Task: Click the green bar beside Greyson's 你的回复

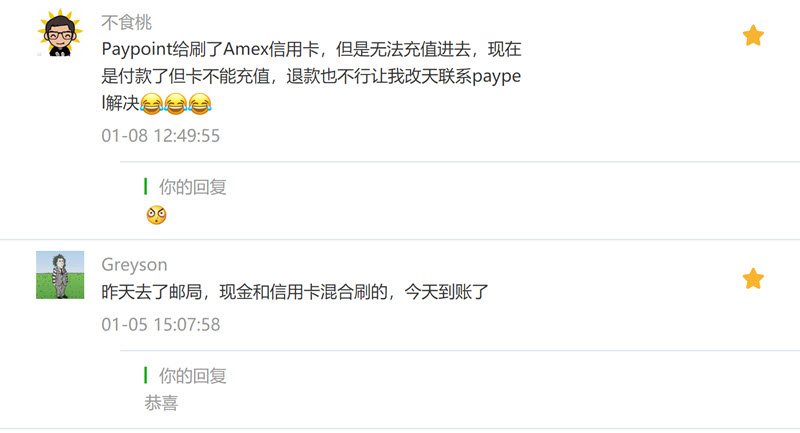Action: click(x=145, y=375)
